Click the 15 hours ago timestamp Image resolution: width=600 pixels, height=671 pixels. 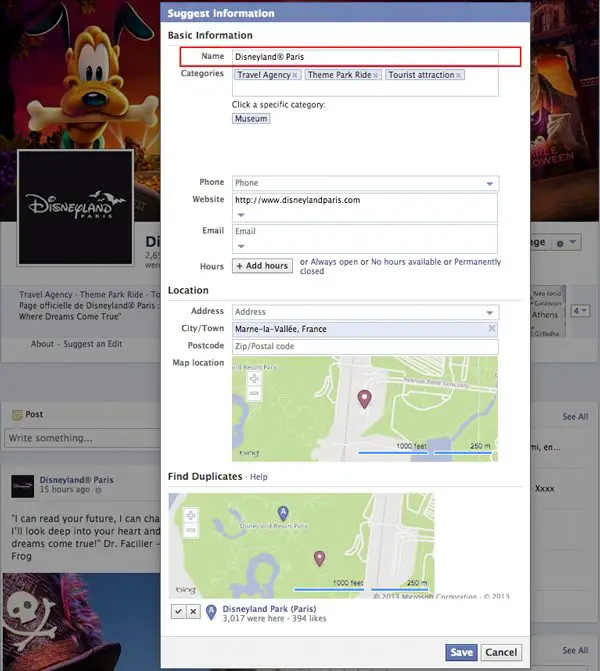click(65, 489)
